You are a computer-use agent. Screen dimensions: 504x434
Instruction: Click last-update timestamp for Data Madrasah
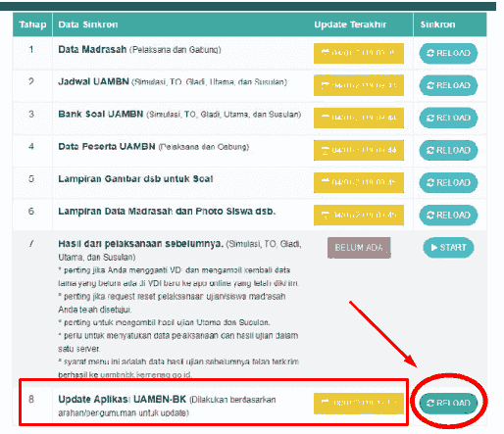tap(359, 53)
